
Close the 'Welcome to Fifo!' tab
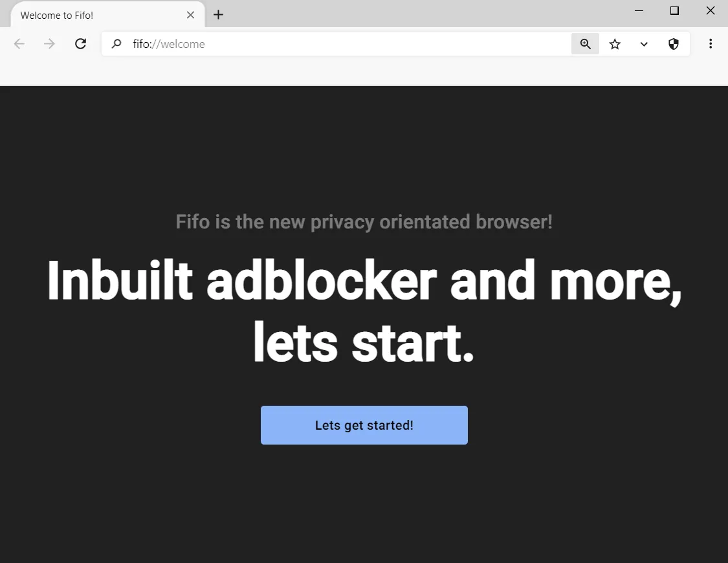[190, 14]
